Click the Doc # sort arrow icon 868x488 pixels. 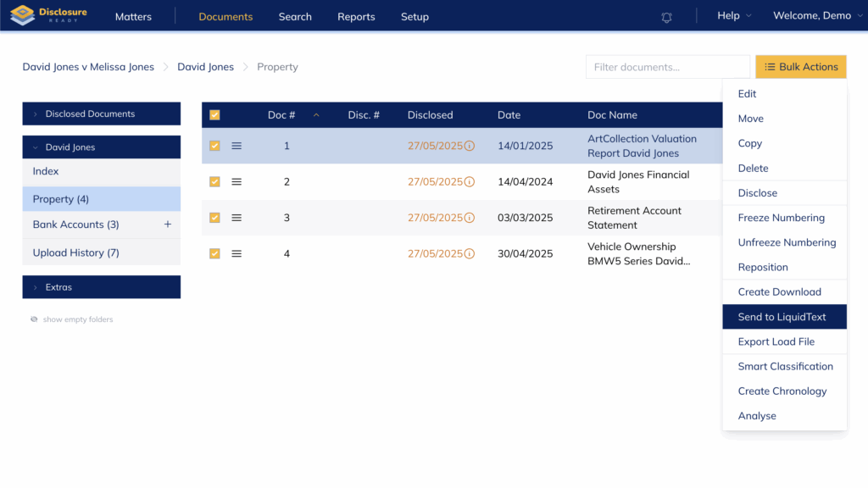coord(316,115)
